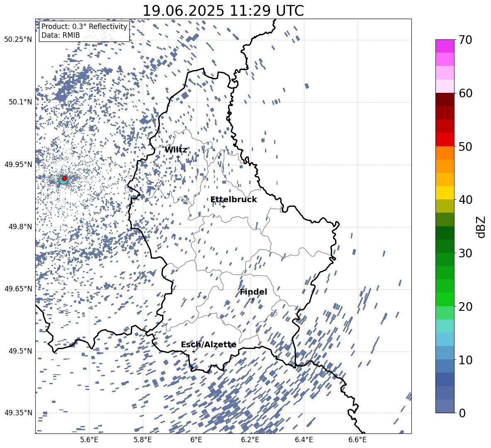The width and height of the screenshot is (491, 448).
Task: Click the colorbar tick label 20
Action: [x=465, y=306]
